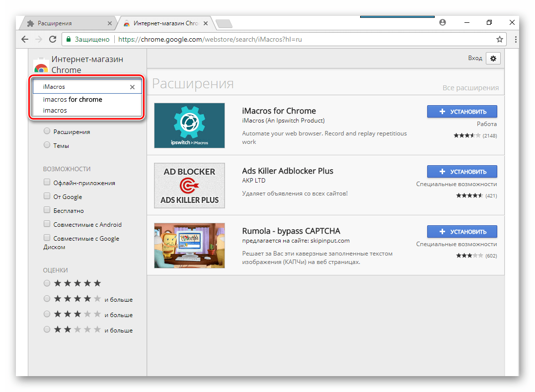Screen dimensions: 535x392
Task: Click the Chrome Web Store logo
Action: pos(41,65)
